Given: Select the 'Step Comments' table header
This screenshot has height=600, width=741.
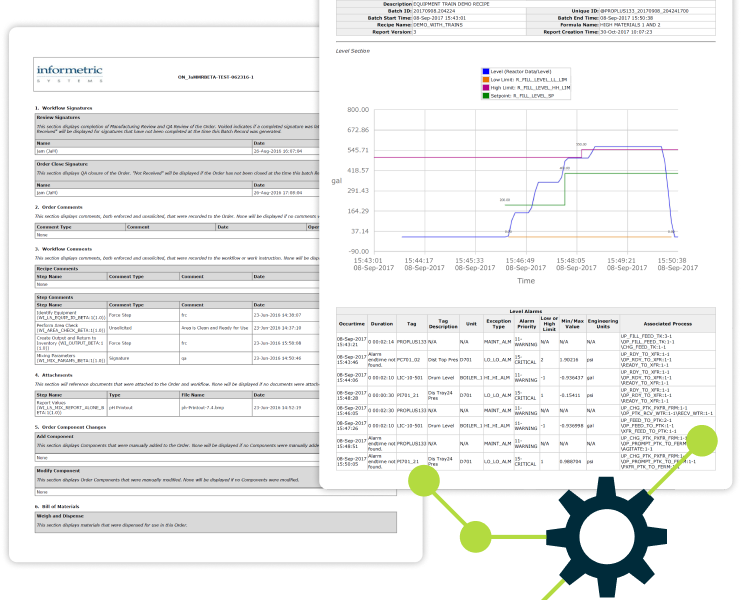Looking at the screenshot, I should (55, 298).
